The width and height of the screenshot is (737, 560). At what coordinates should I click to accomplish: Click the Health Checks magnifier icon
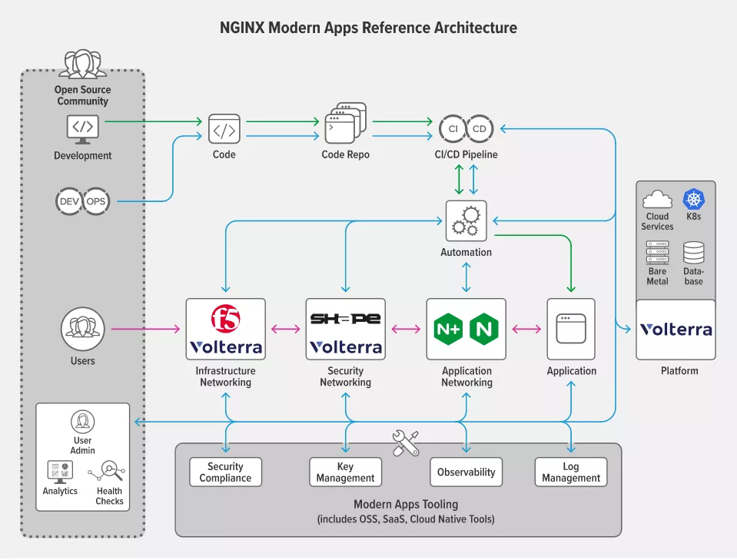(107, 471)
